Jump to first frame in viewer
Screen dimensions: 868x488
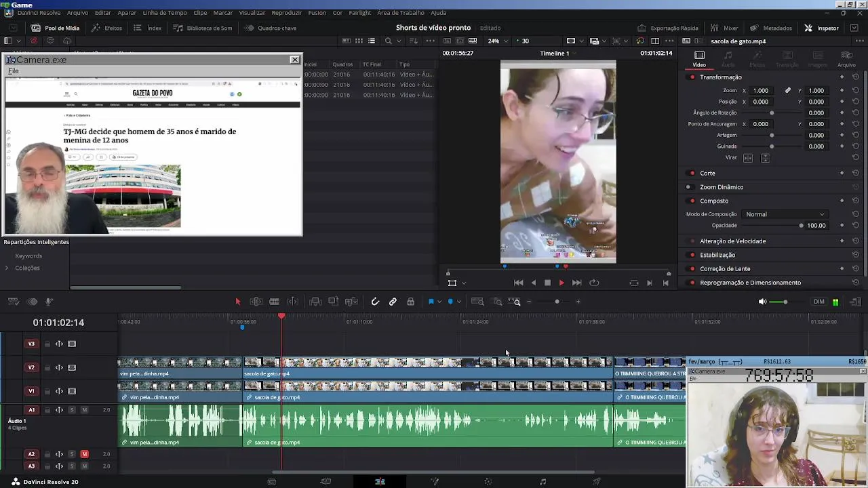pyautogui.click(x=518, y=283)
